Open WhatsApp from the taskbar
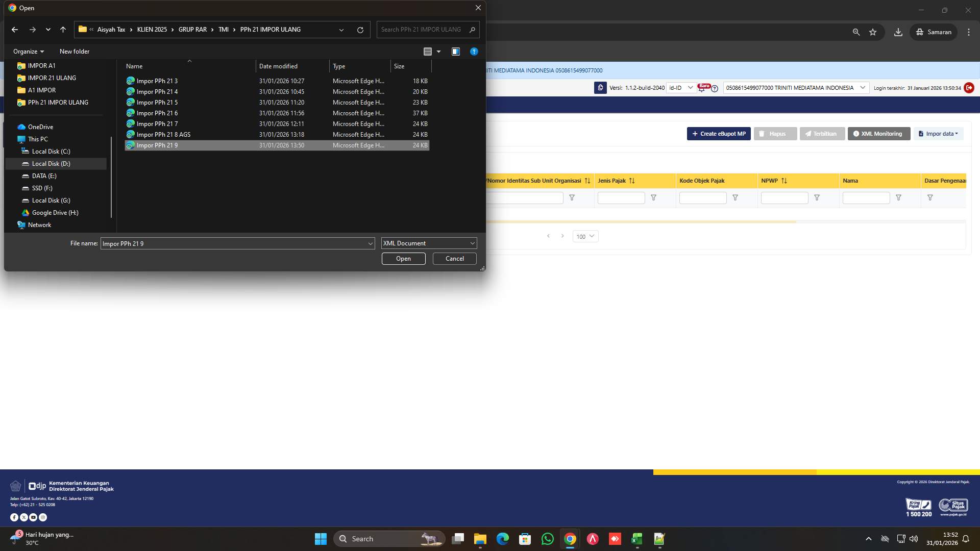980x551 pixels. point(547,539)
